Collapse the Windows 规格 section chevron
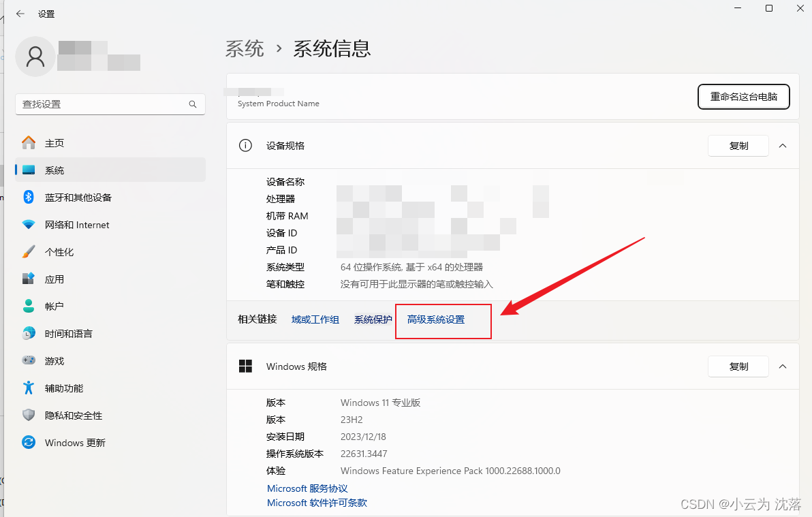 [x=783, y=366]
